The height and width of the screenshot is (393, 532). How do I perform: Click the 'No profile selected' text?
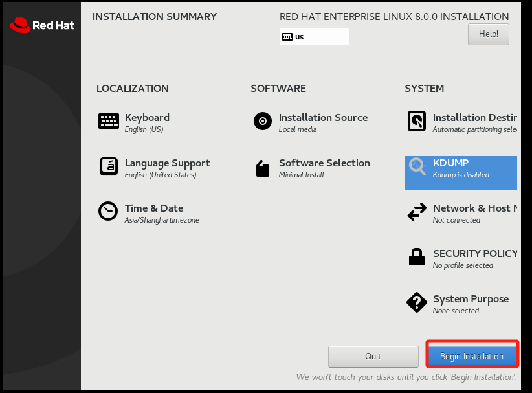coord(463,265)
